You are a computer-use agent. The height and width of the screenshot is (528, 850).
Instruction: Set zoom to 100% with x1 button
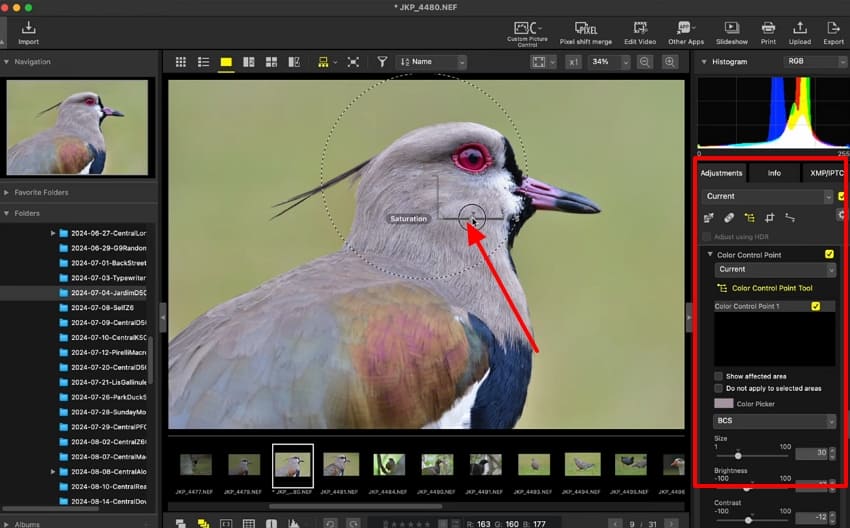(x=573, y=62)
